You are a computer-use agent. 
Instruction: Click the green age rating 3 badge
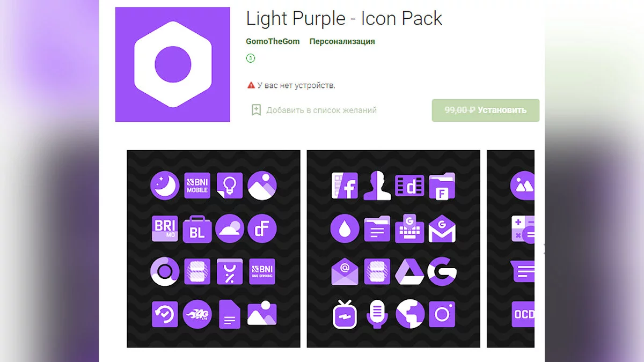tap(251, 58)
